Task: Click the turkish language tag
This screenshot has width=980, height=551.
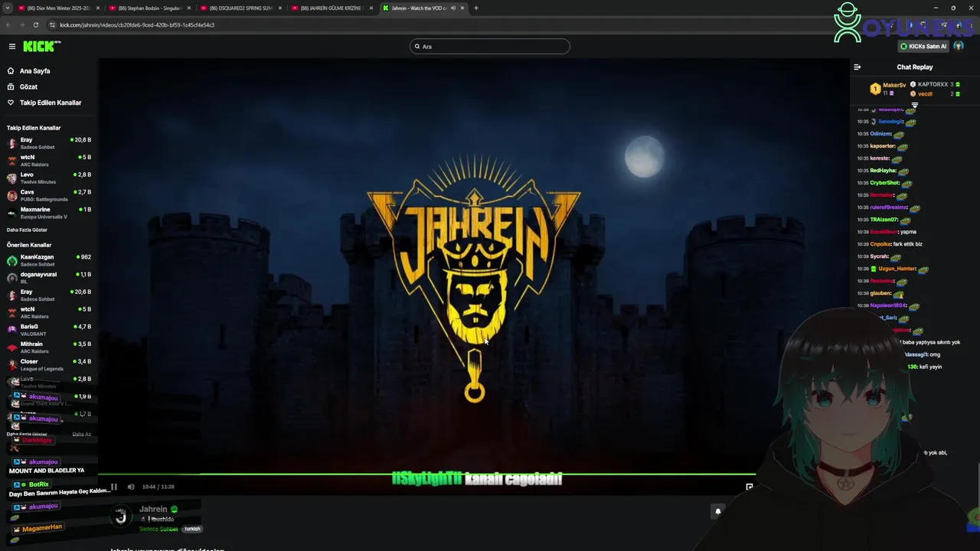Action: tap(192, 529)
